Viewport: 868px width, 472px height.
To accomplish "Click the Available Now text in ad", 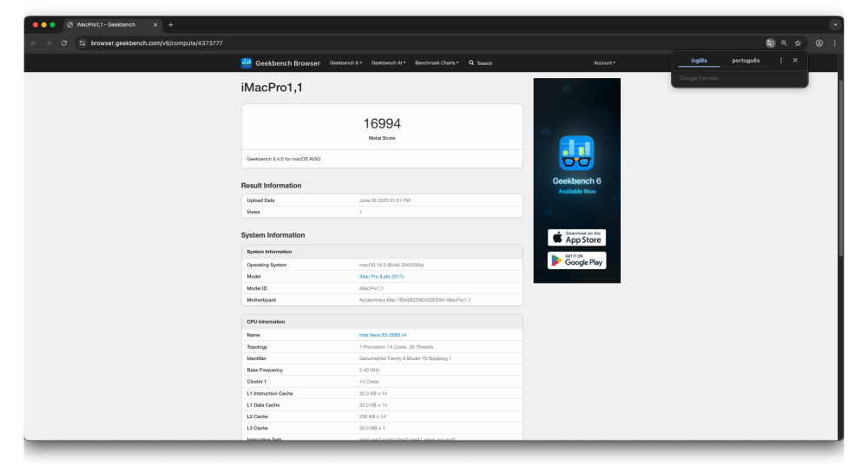I will pos(577,192).
